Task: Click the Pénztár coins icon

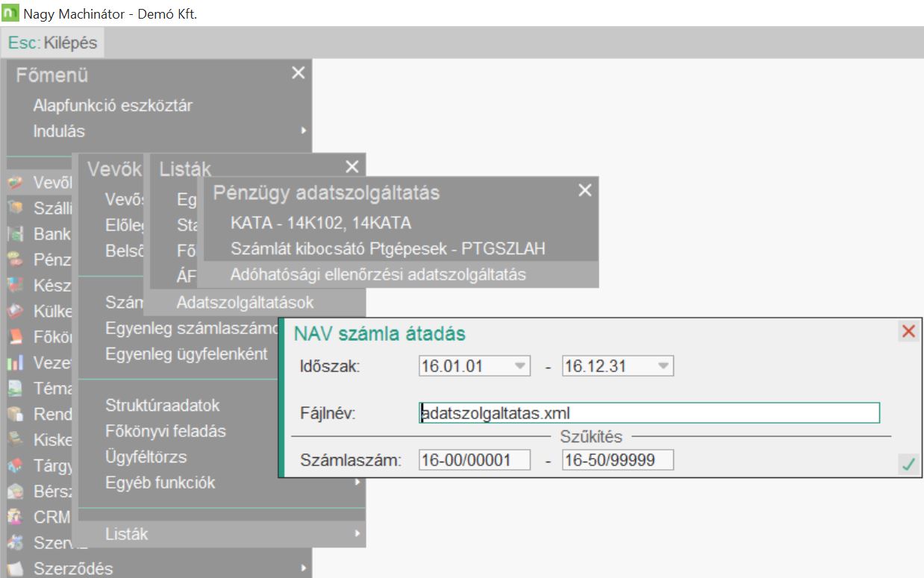Action: 15,260
